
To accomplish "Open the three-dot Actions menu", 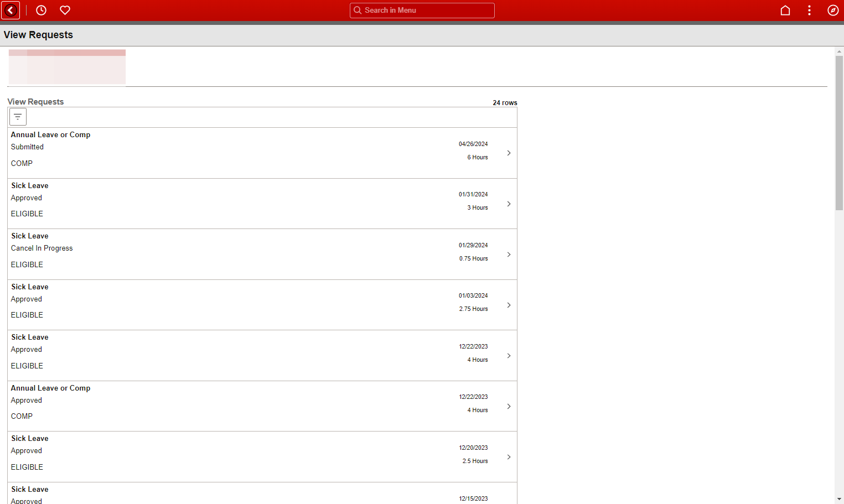I will [809, 10].
